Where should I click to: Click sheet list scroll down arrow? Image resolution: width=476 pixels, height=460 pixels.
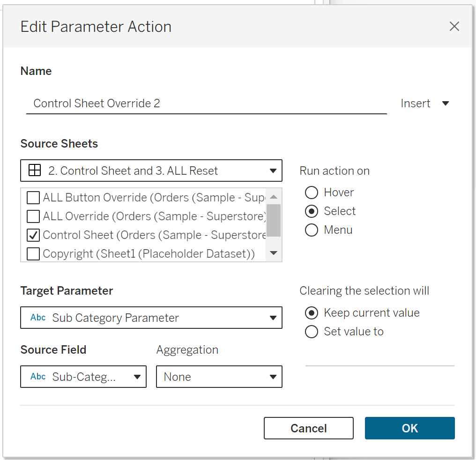[x=274, y=253]
